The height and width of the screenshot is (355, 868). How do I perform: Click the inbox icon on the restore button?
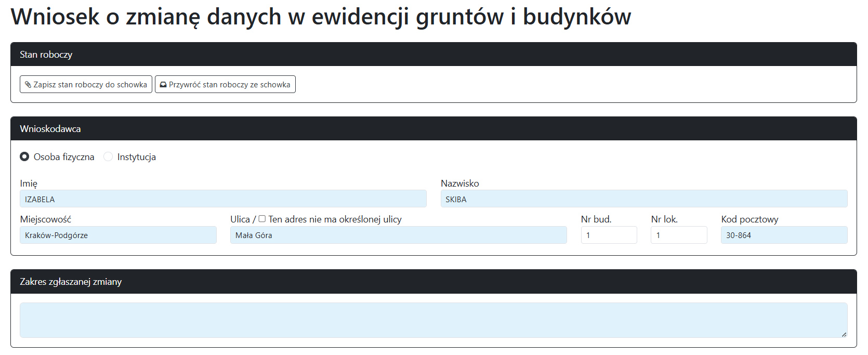[163, 85]
